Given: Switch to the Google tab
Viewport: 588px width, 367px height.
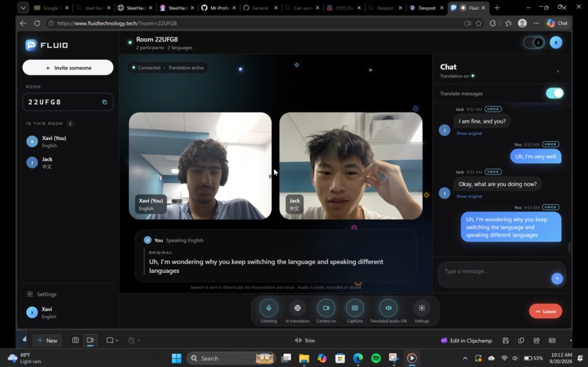Looking at the screenshot, I should click(x=51, y=7).
